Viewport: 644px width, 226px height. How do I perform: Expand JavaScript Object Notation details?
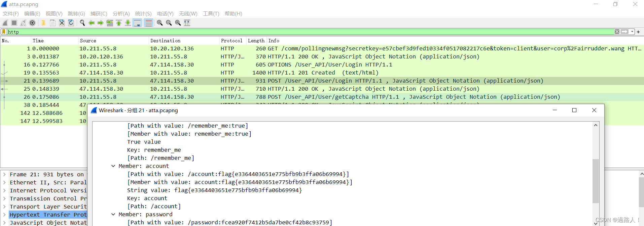click(4, 223)
